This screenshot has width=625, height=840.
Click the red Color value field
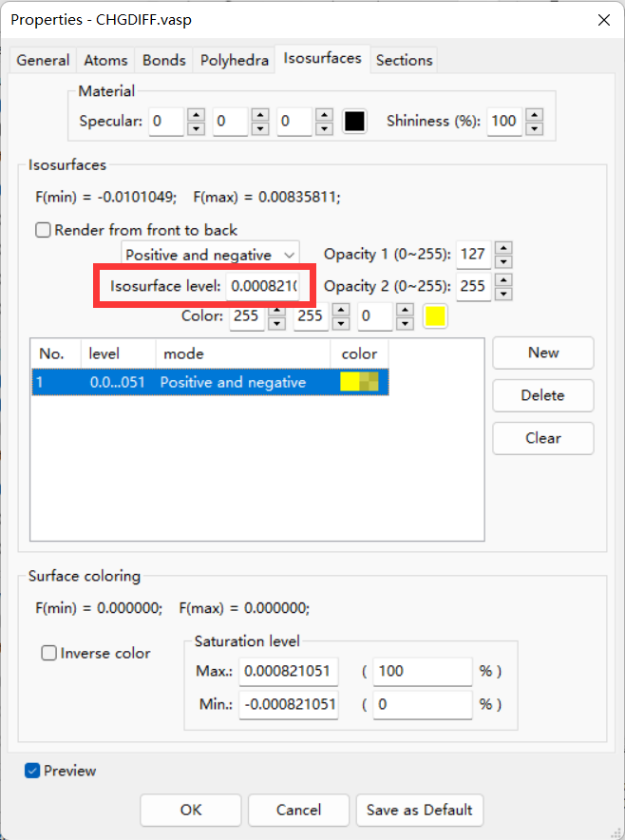point(247,316)
